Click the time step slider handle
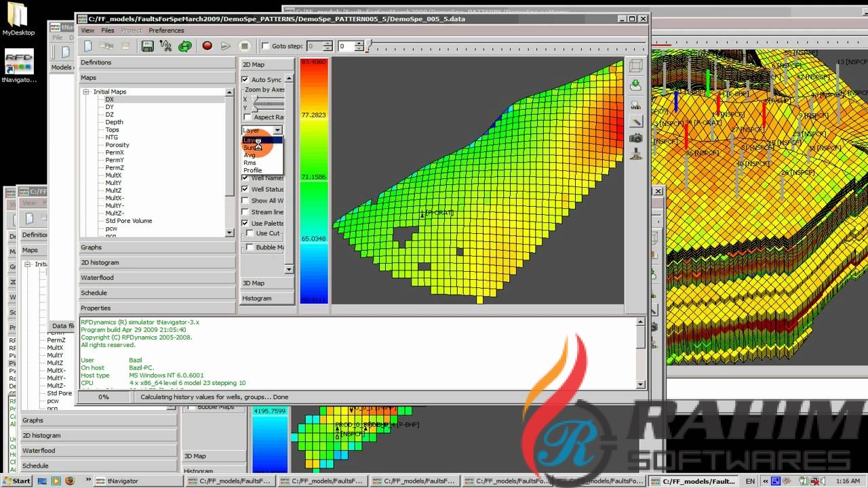 (368, 46)
